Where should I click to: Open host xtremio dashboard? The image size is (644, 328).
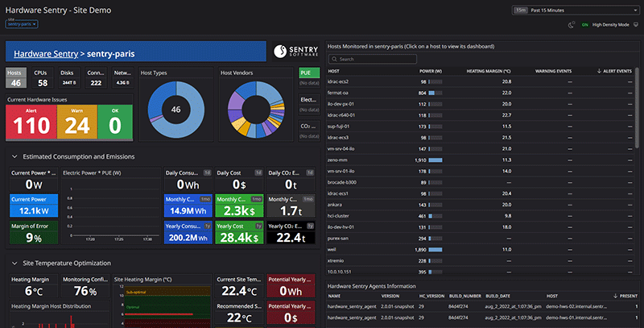(336, 260)
